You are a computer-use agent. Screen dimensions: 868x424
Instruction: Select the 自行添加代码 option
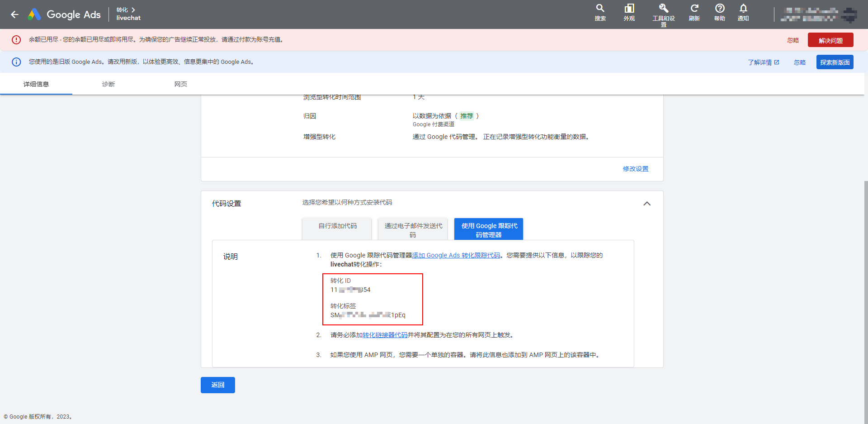coord(337,229)
